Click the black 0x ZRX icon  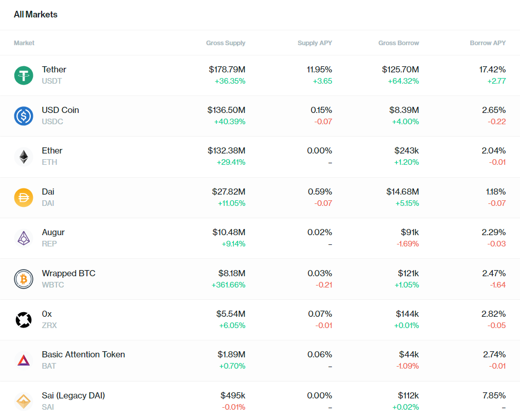(24, 320)
